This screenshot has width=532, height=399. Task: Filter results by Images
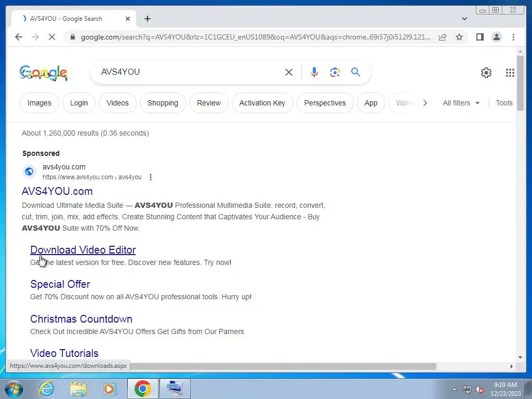tap(39, 103)
